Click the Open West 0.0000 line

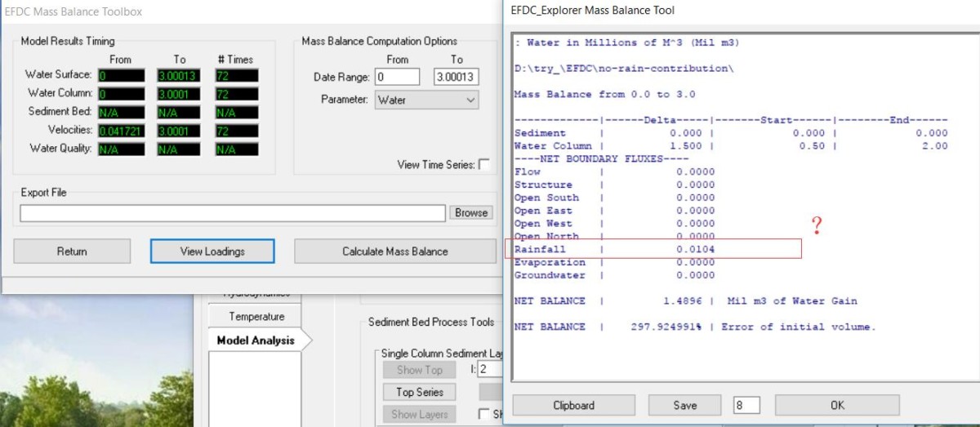[x=614, y=224]
